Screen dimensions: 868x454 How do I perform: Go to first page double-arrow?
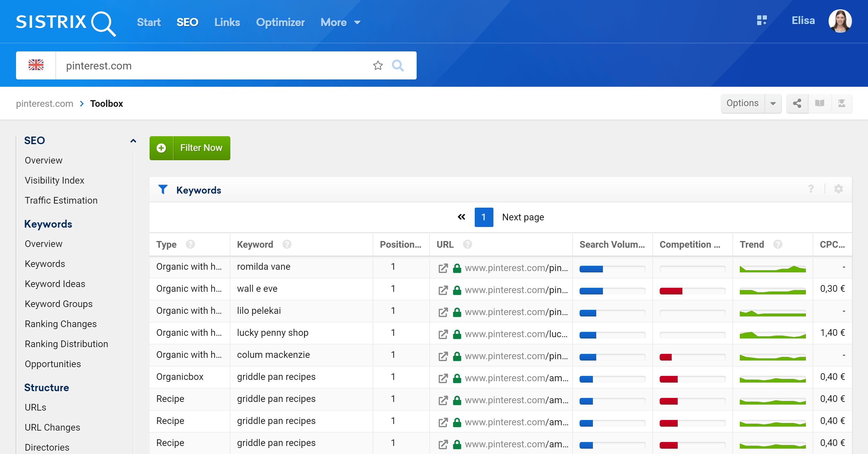pos(461,217)
